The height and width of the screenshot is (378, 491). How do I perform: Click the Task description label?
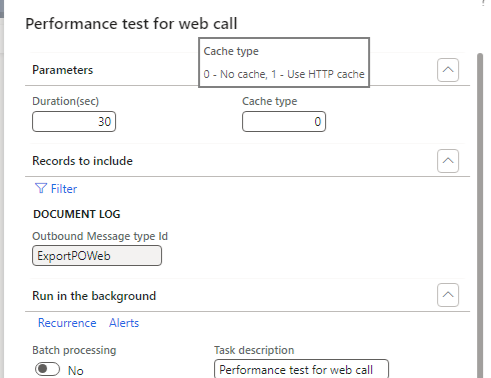[x=254, y=350]
